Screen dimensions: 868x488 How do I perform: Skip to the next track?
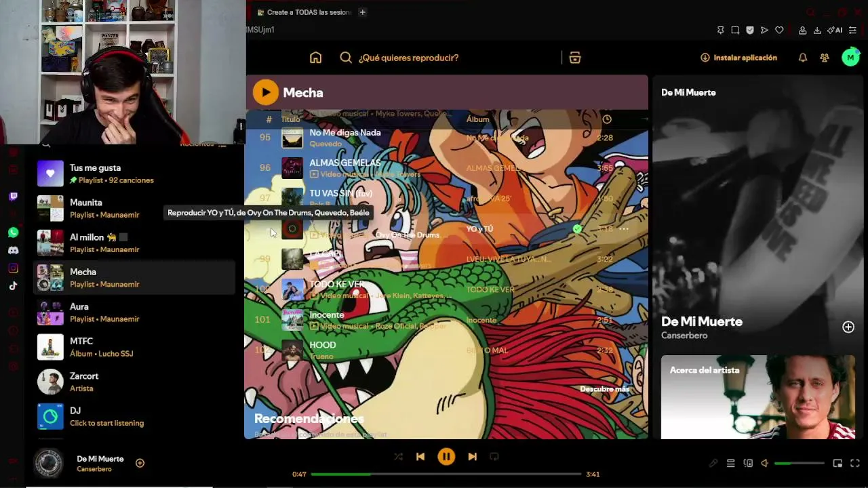click(x=472, y=457)
